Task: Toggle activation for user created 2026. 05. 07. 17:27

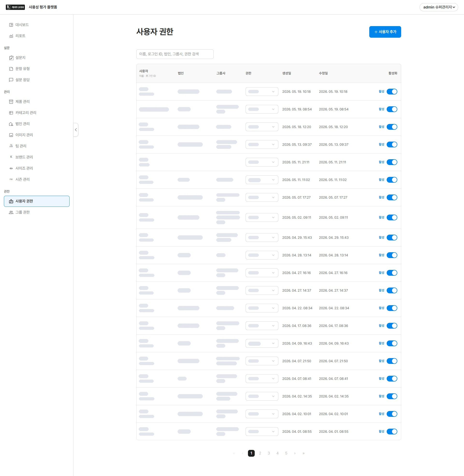Action: pyautogui.click(x=392, y=198)
